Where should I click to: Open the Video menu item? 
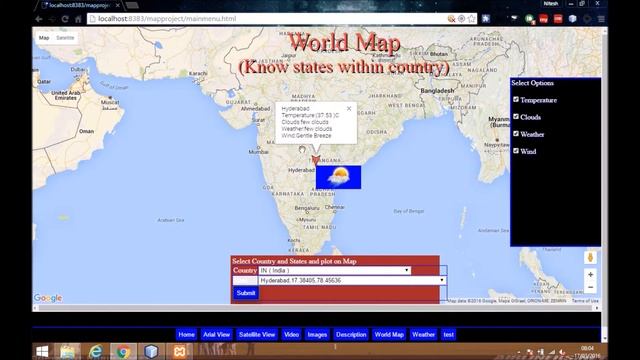pos(291,334)
